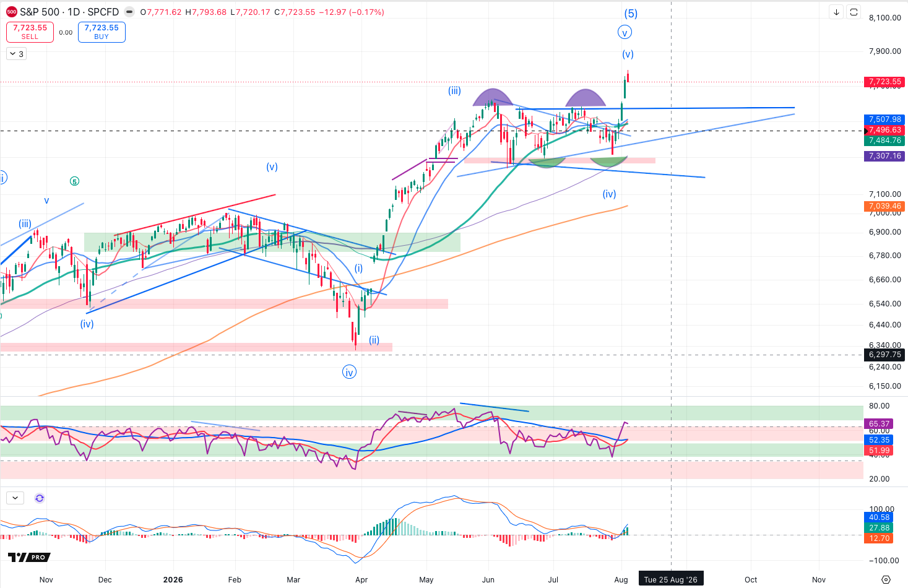The width and height of the screenshot is (908, 588).
Task: Click the TradingView PRO logo
Action: click(x=29, y=557)
